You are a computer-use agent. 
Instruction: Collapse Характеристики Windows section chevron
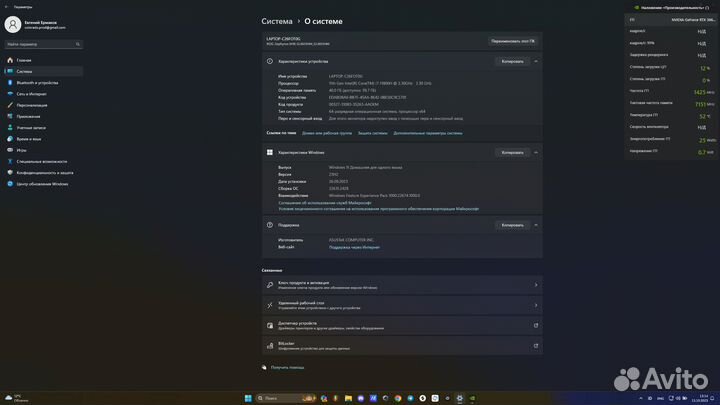tap(536, 152)
